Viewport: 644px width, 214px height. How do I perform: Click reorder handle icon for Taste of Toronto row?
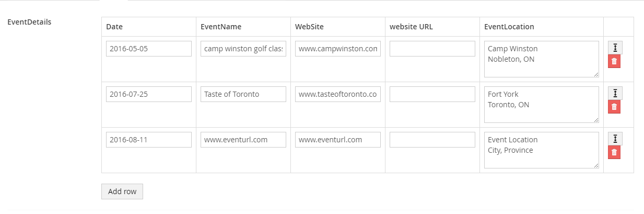click(615, 93)
